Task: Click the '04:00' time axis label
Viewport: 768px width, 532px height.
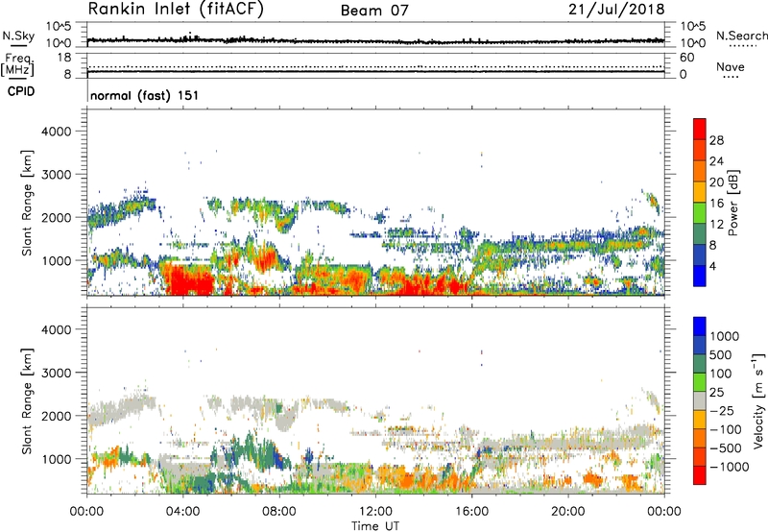Action: pyautogui.click(x=182, y=512)
